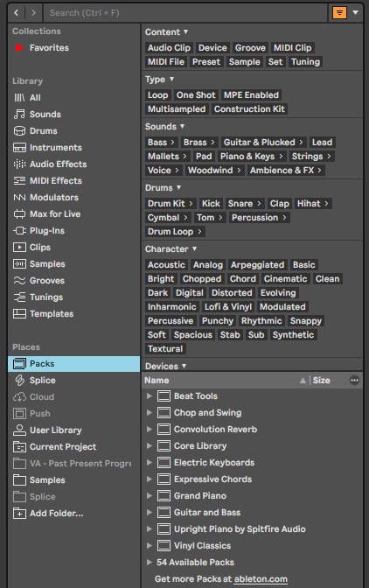Open the Clips library icon
The height and width of the screenshot is (588, 369).
click(x=19, y=247)
